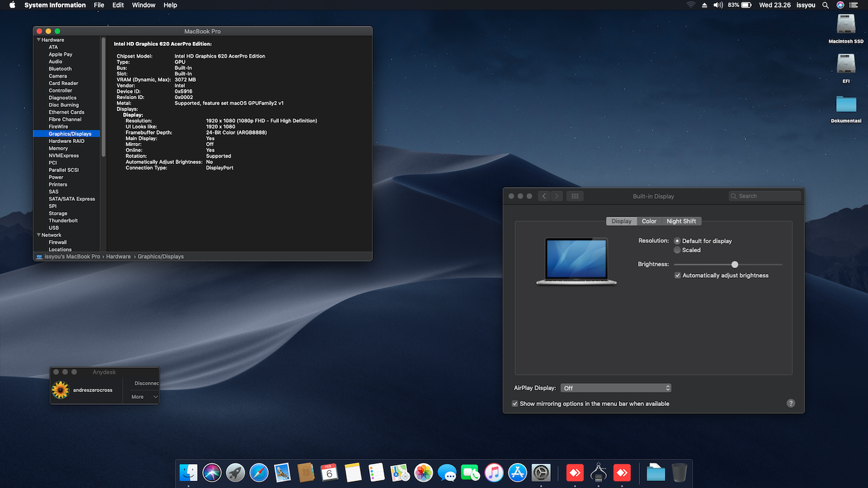Select USB in the hardware sidebar
The width and height of the screenshot is (868, 488).
tap(54, 228)
